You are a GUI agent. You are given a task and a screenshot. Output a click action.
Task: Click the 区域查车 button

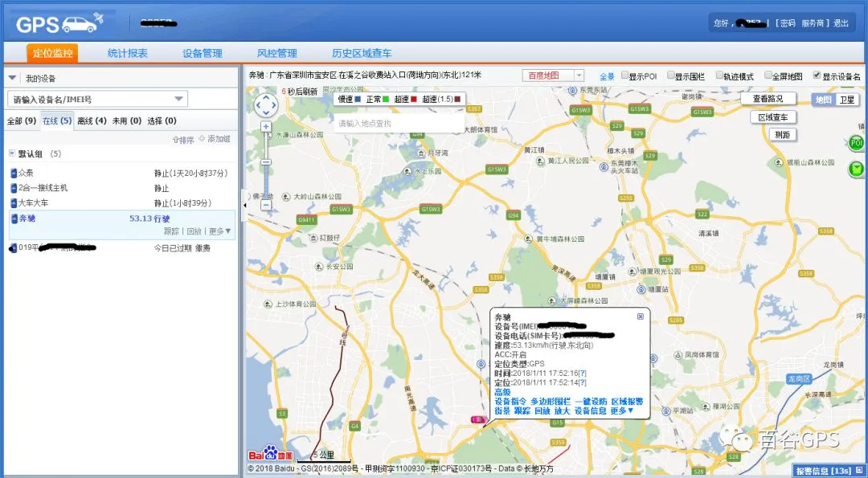pos(773,117)
